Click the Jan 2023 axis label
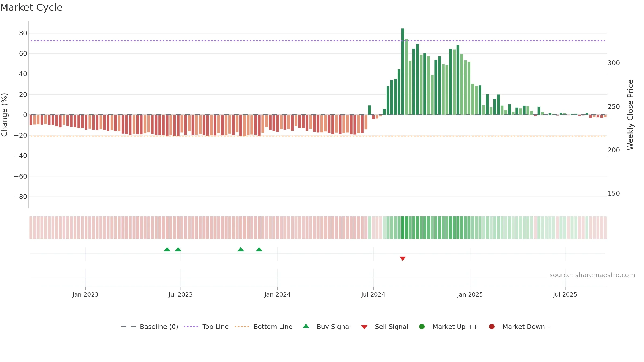This screenshot has height=362, width=644. tap(85, 294)
